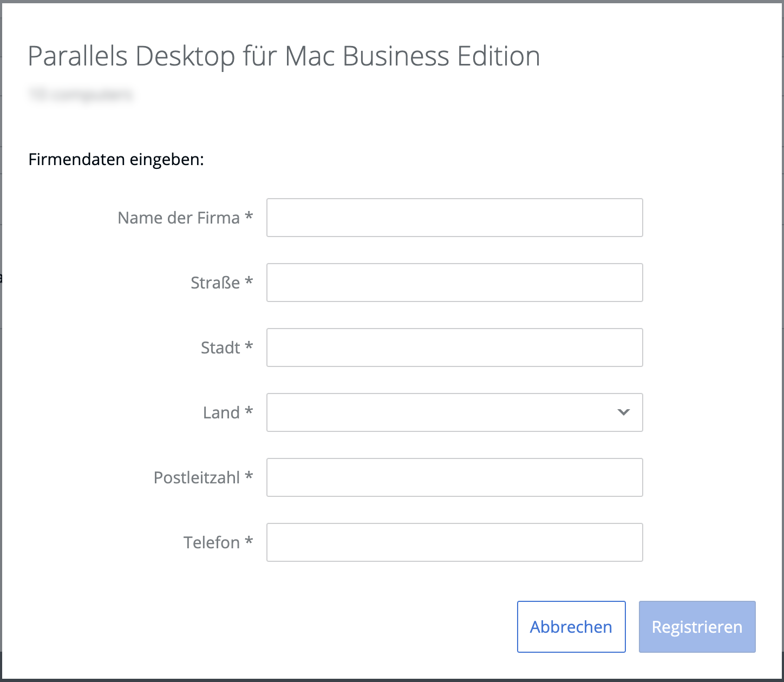The image size is (784, 682).
Task: Click the Registrieren button
Action: click(697, 627)
